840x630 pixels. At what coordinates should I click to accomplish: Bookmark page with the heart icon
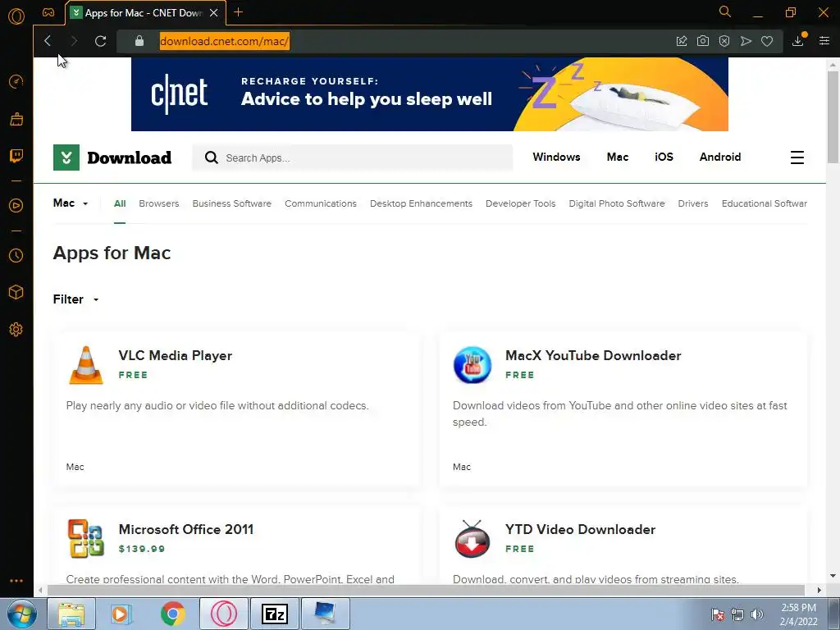(767, 41)
